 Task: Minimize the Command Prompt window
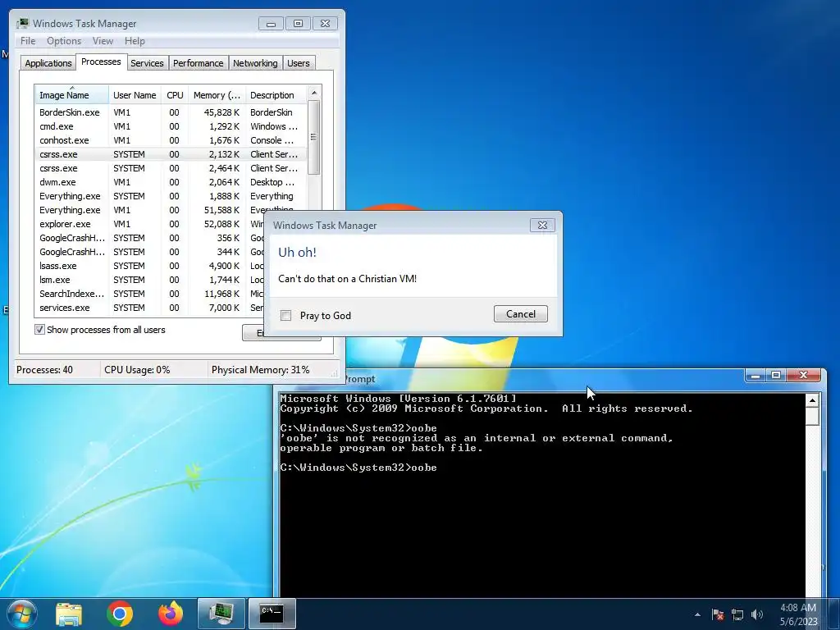[756, 376]
